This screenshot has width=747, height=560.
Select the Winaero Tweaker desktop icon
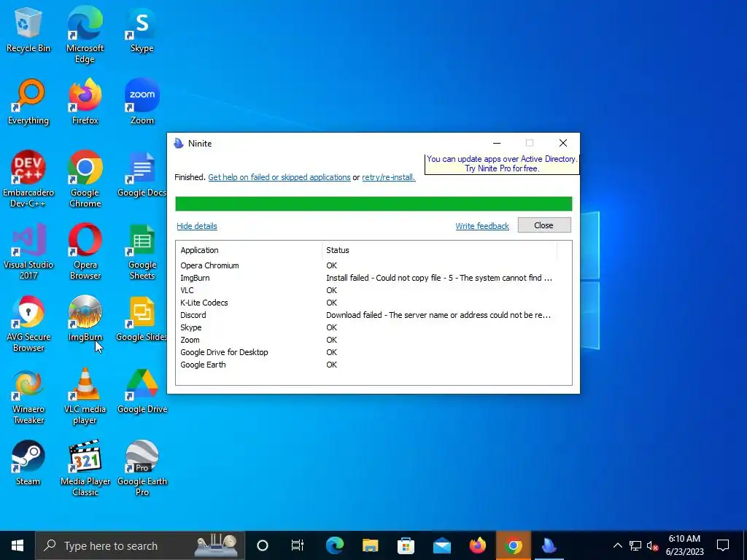point(28,396)
